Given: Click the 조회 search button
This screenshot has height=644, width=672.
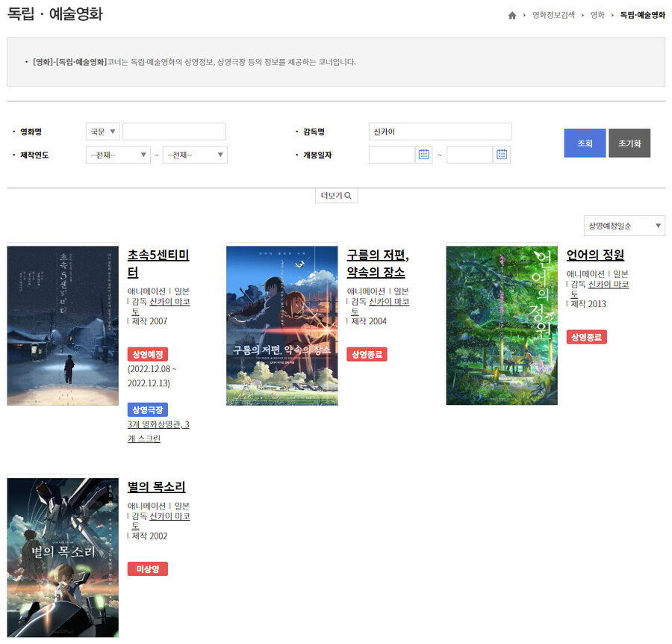Looking at the screenshot, I should [x=585, y=143].
